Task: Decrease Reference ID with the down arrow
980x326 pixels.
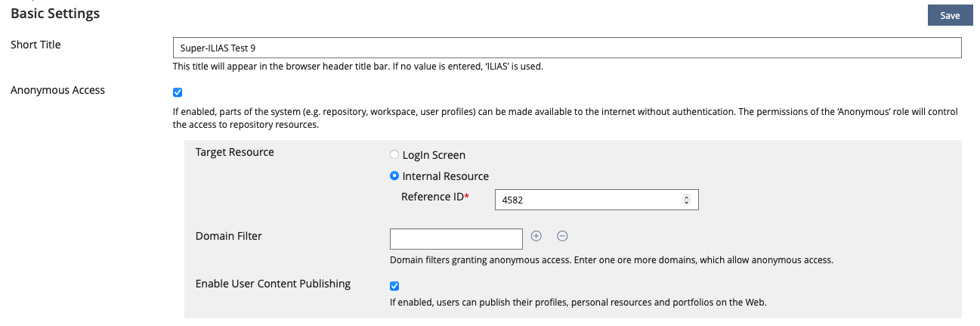Action: point(686,203)
